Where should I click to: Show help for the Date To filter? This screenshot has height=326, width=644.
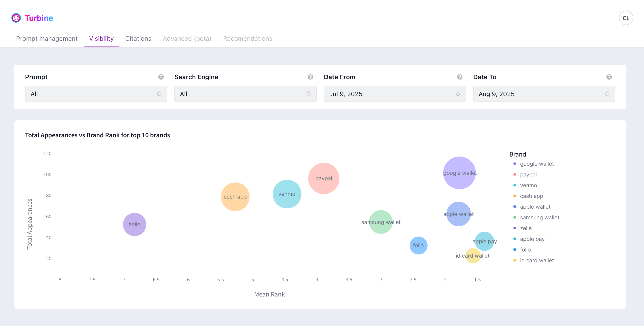tap(609, 77)
